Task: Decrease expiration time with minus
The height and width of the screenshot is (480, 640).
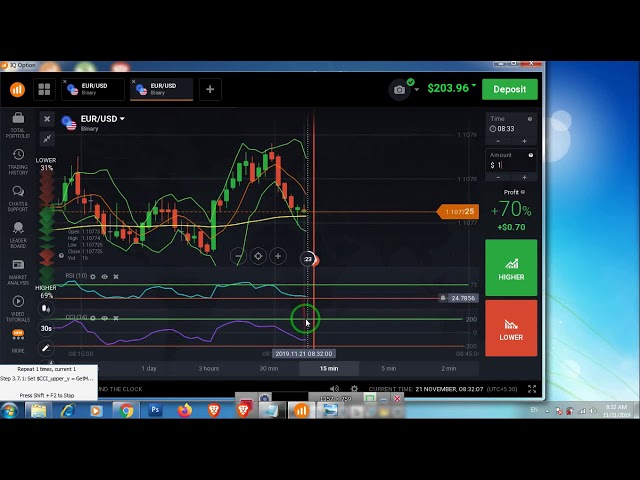Action: click(498, 141)
